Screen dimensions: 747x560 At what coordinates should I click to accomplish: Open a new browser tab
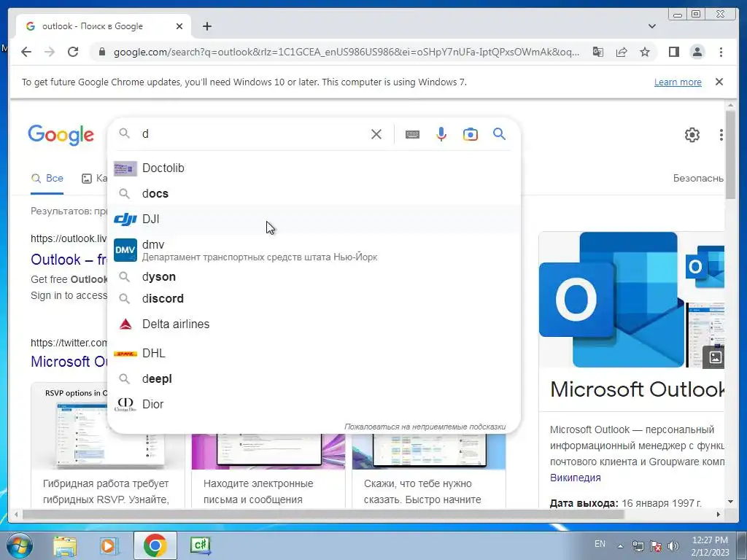click(x=206, y=26)
